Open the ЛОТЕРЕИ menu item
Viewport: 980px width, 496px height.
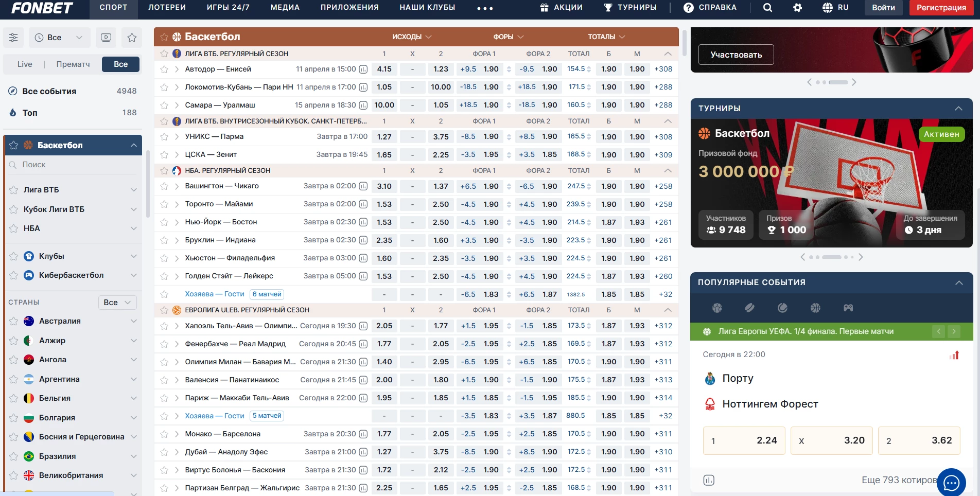pyautogui.click(x=167, y=8)
